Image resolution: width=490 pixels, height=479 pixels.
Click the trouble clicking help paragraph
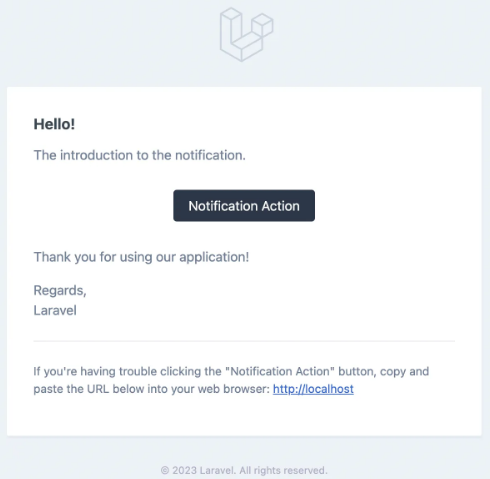[x=231, y=380]
